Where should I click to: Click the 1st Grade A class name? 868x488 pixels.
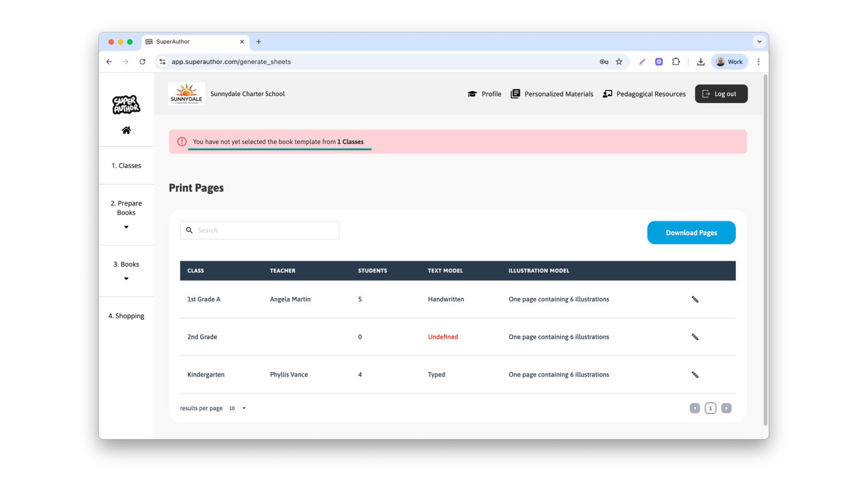[203, 299]
